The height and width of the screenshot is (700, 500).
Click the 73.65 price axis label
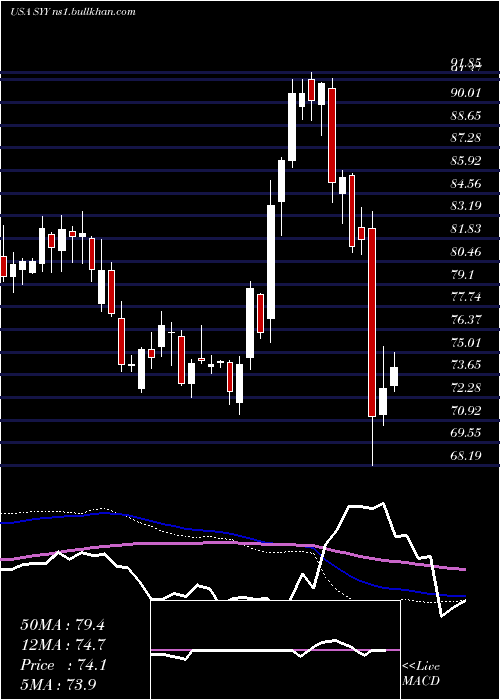tap(466, 365)
